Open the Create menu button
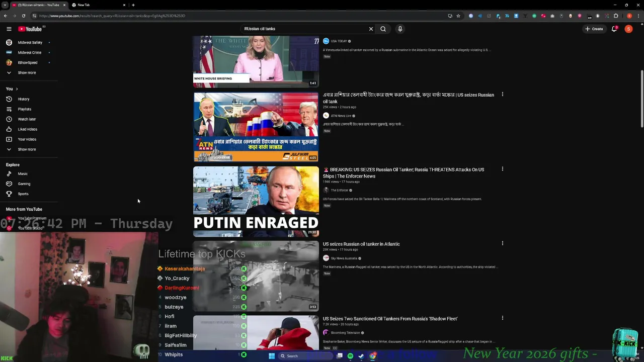 pyautogui.click(x=594, y=29)
